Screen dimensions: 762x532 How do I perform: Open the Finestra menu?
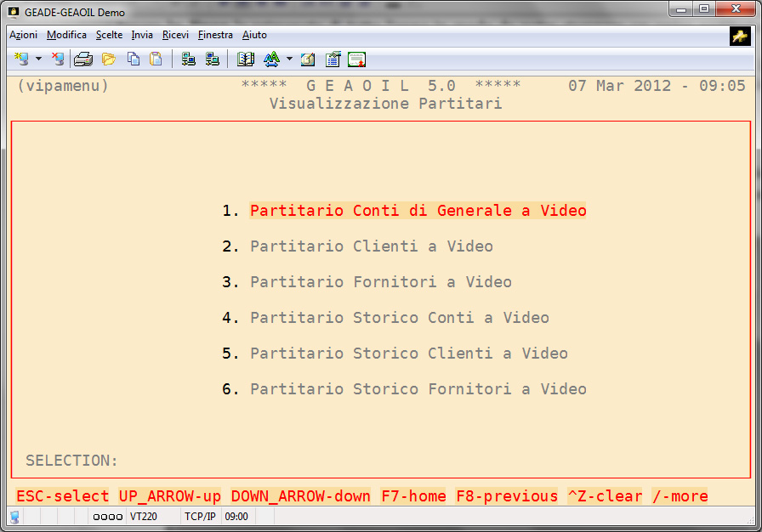[x=215, y=35]
